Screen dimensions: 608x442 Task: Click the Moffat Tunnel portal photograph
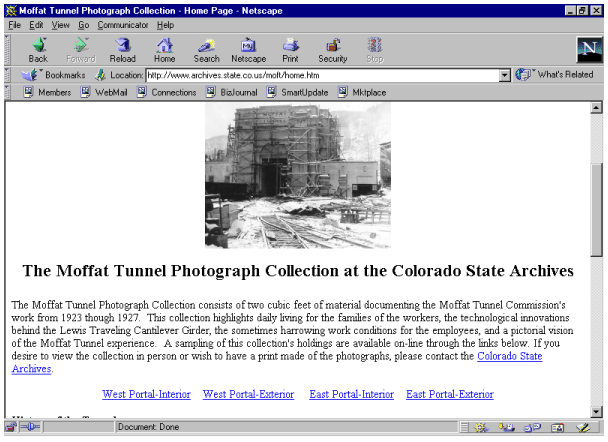coord(298,176)
